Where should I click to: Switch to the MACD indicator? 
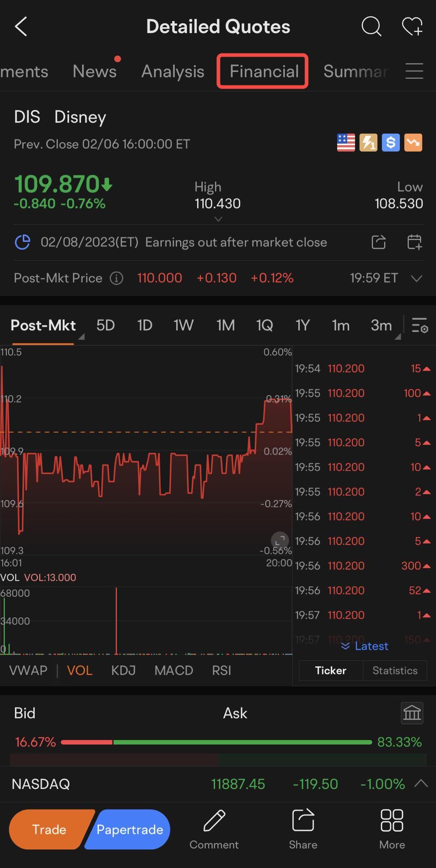tap(174, 670)
